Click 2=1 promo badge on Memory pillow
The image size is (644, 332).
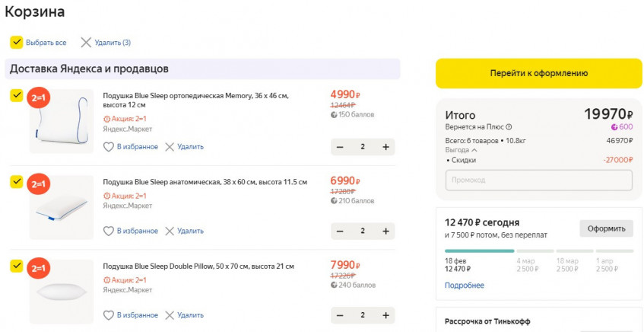38,99
